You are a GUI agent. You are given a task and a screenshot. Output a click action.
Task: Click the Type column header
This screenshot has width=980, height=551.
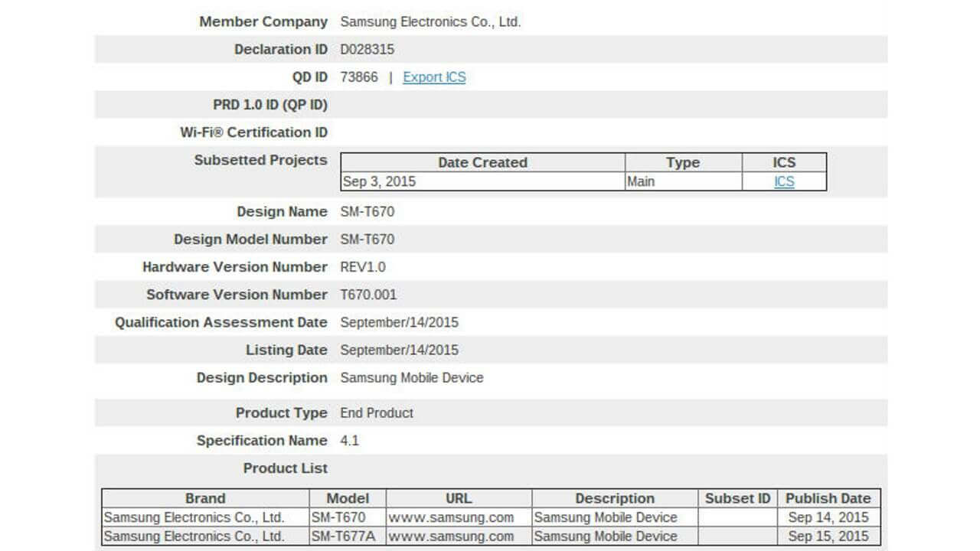pyautogui.click(x=683, y=162)
